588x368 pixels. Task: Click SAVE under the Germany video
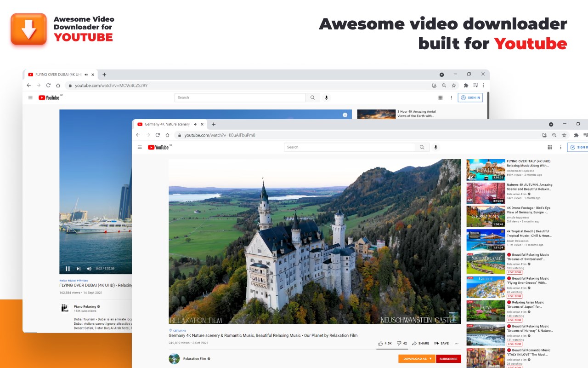tap(441, 344)
